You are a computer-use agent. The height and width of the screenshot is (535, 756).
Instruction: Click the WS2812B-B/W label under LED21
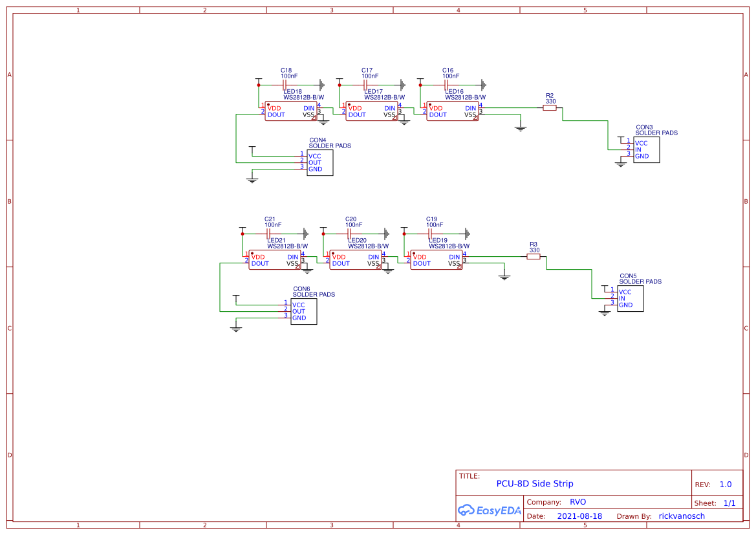(289, 246)
